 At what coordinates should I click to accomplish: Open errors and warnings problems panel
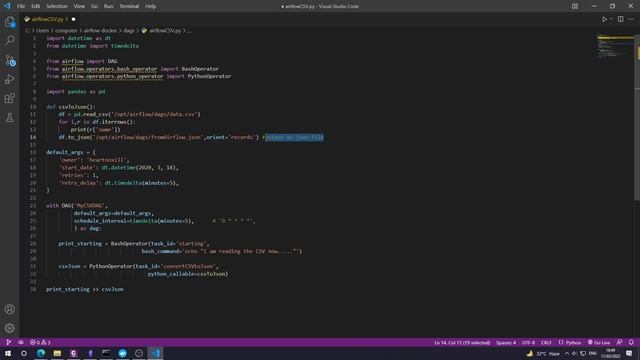point(40,342)
